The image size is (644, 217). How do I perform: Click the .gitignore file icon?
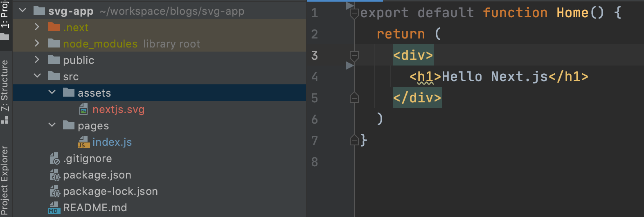(54, 158)
